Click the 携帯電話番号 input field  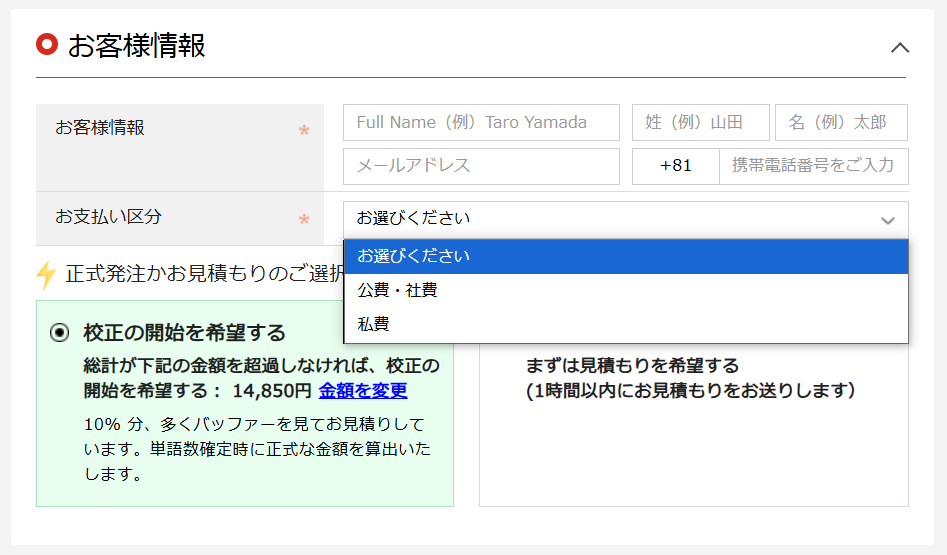tap(814, 166)
